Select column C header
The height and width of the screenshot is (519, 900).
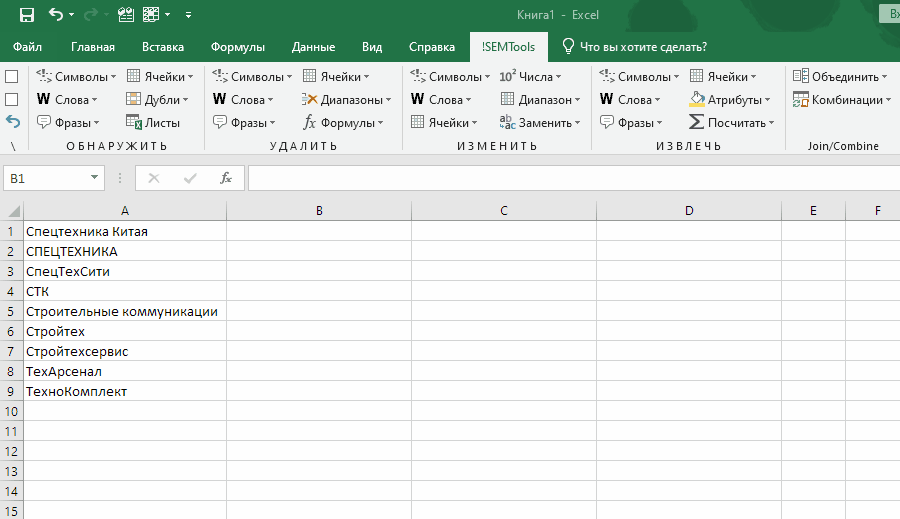504,211
